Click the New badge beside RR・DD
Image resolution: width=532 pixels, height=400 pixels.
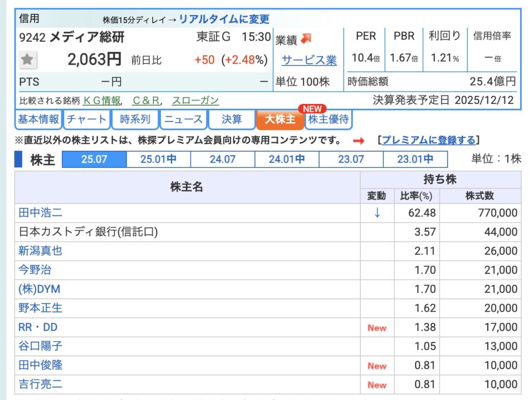pos(377,328)
